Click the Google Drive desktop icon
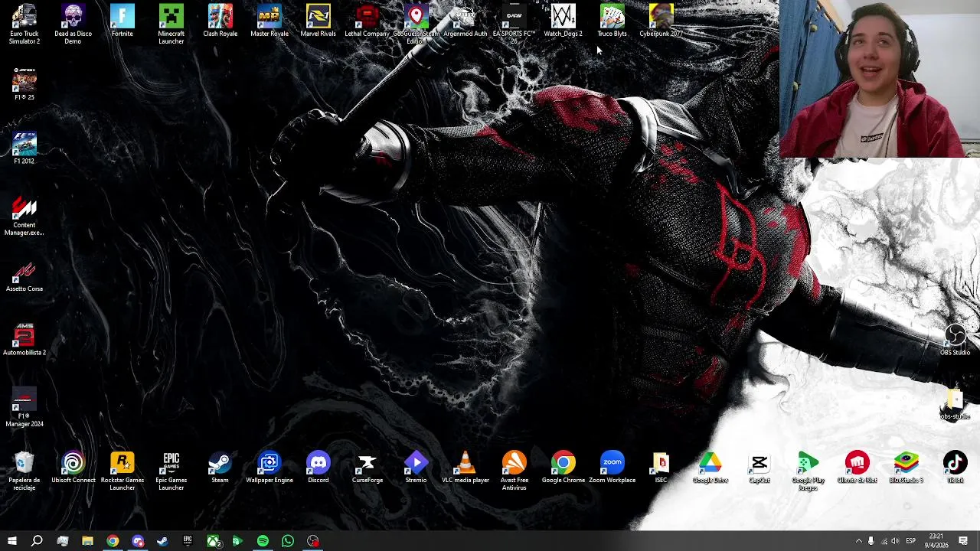 [710, 468]
